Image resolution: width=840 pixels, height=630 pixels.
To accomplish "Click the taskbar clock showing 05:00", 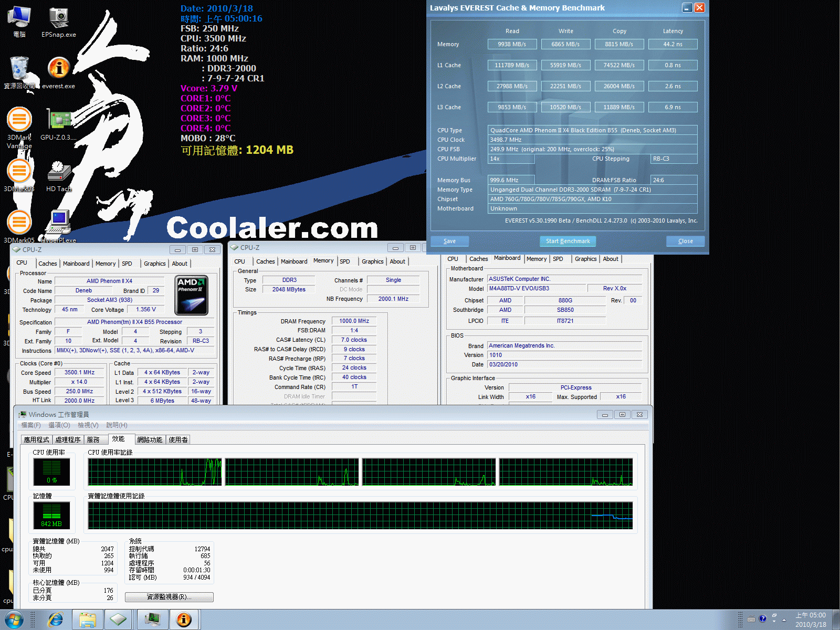I will tap(811, 620).
